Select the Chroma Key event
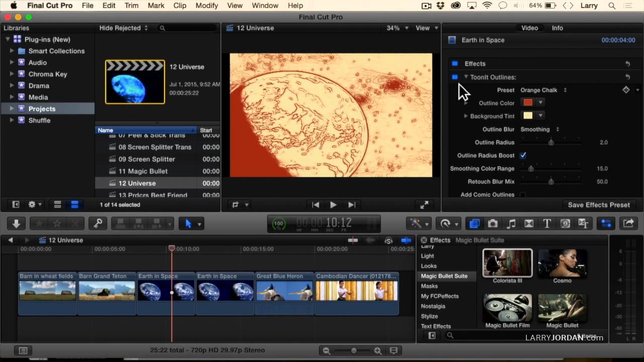 [48, 74]
